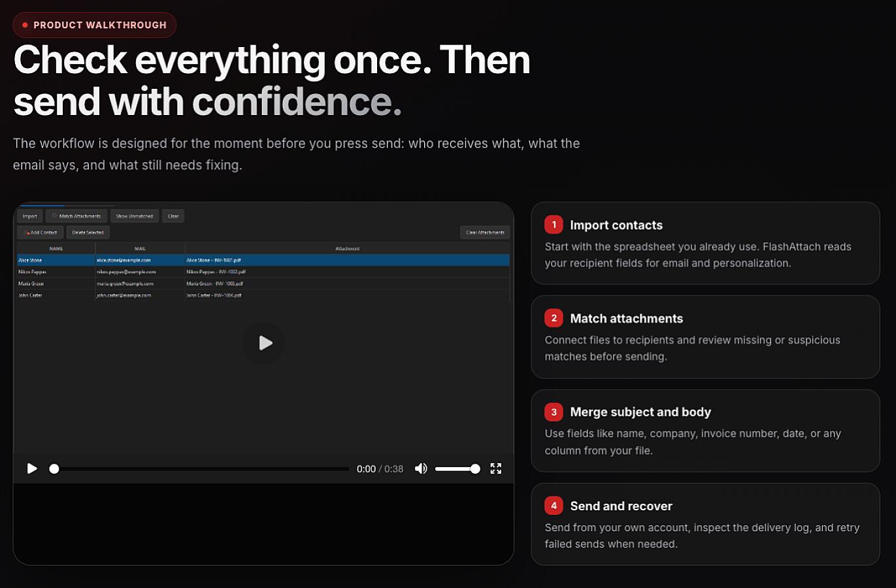Click Clear Attachments in video preview
Viewport: 896px width, 588px height.
coord(485,233)
